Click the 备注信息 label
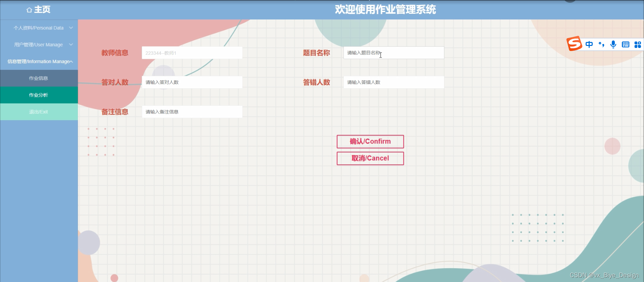 point(115,112)
